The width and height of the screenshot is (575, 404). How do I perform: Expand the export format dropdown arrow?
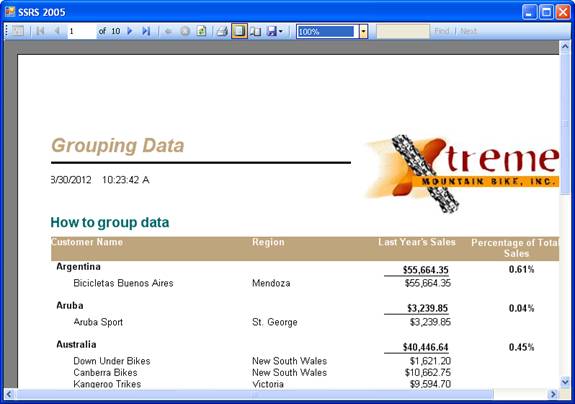click(281, 31)
